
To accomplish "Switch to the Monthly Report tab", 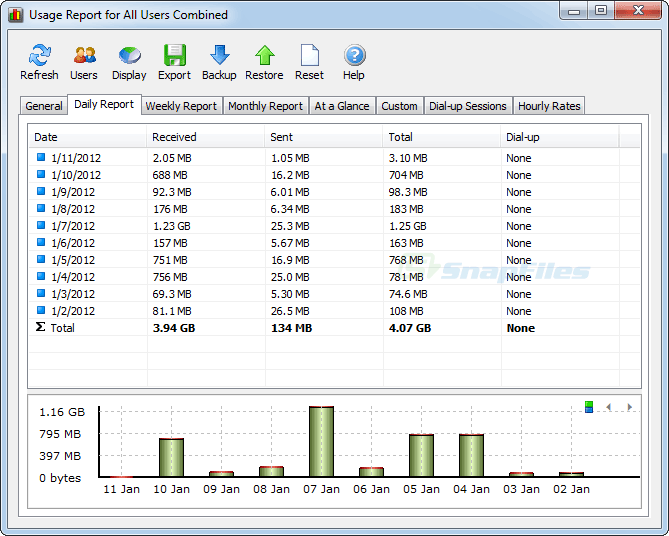I will click(265, 106).
